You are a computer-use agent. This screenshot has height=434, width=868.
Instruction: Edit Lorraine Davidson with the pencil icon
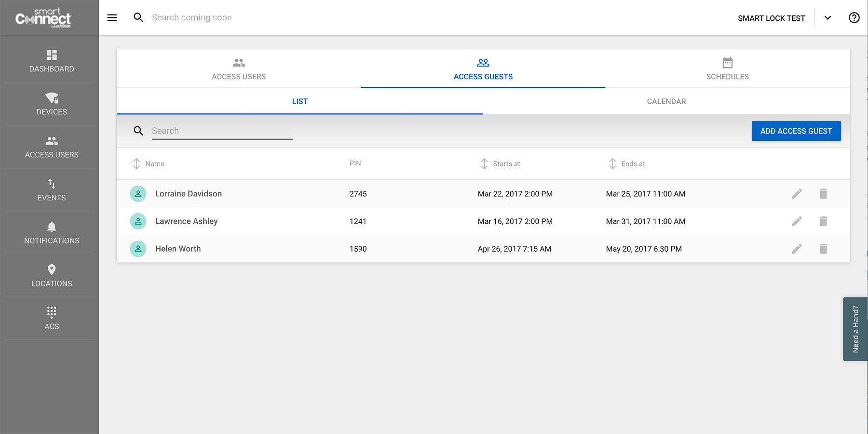797,194
